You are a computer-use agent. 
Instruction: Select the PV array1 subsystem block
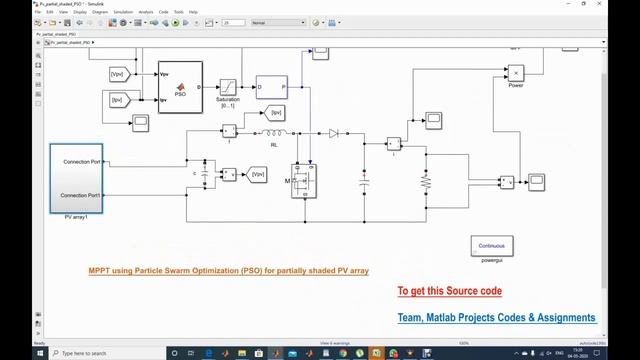pos(76,178)
